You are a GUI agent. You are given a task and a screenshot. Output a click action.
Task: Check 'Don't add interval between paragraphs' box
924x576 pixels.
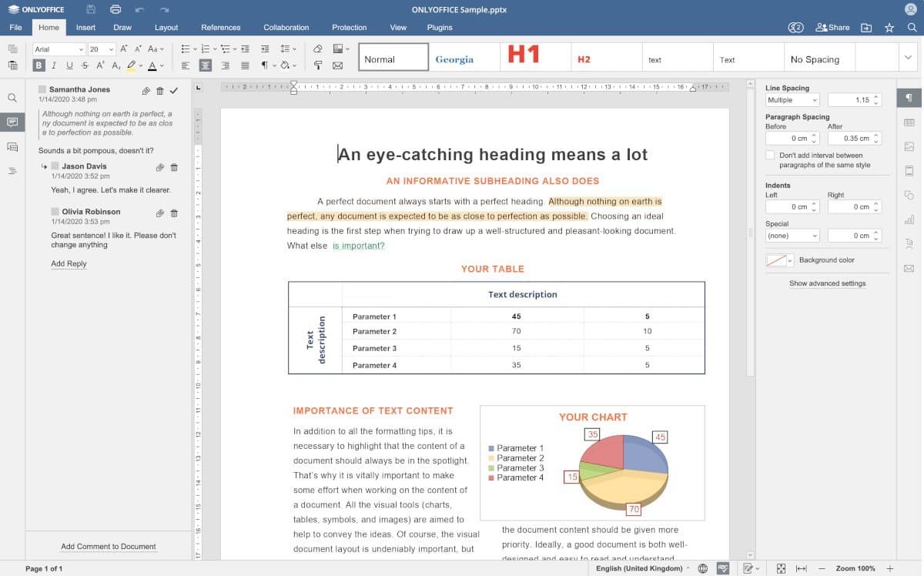click(x=770, y=155)
